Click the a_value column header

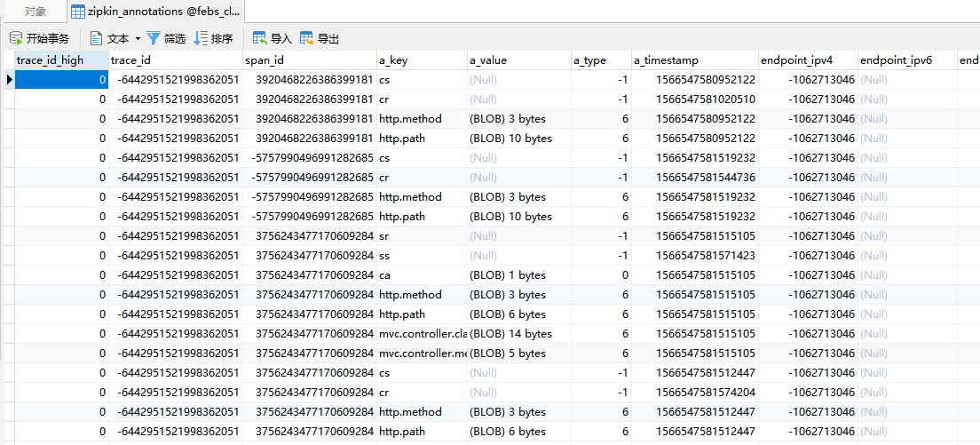point(519,60)
